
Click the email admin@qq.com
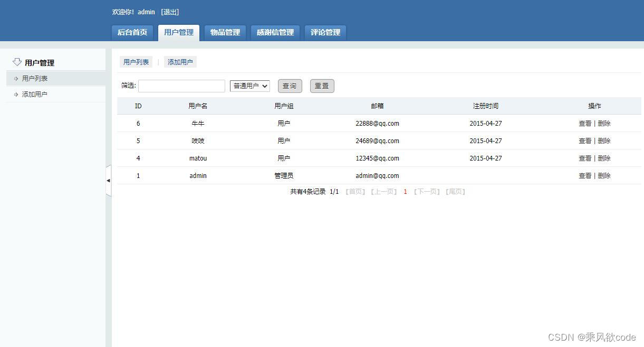377,176
